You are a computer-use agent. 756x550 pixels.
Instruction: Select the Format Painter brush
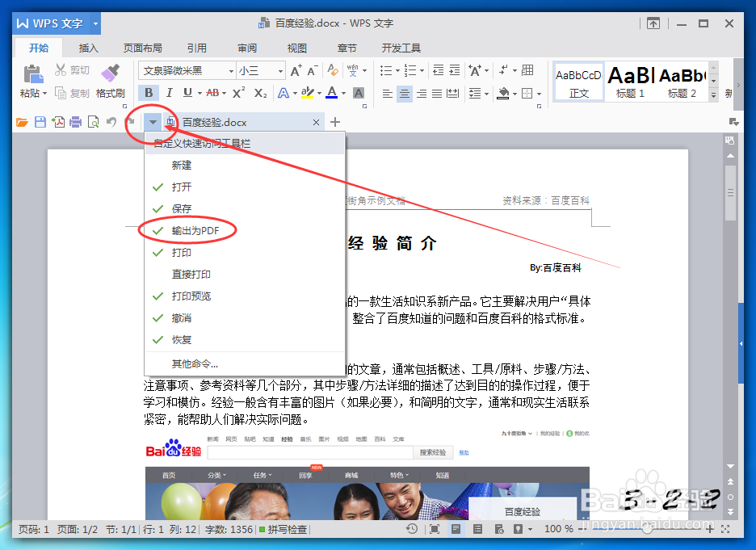(111, 73)
